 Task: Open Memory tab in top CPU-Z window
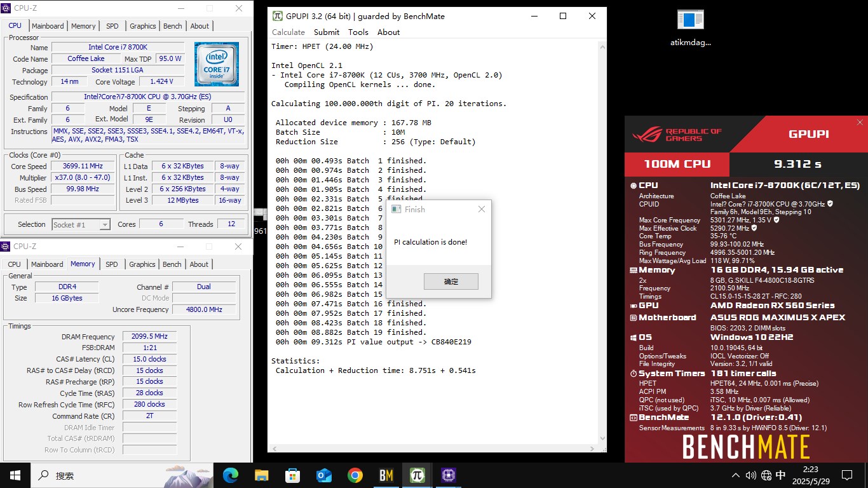point(83,26)
